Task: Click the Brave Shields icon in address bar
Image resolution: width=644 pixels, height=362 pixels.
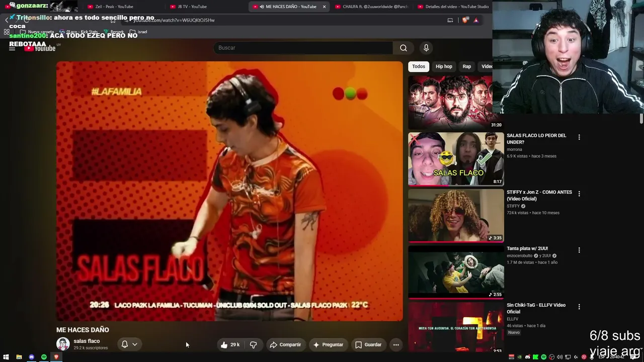Action: click(465, 20)
